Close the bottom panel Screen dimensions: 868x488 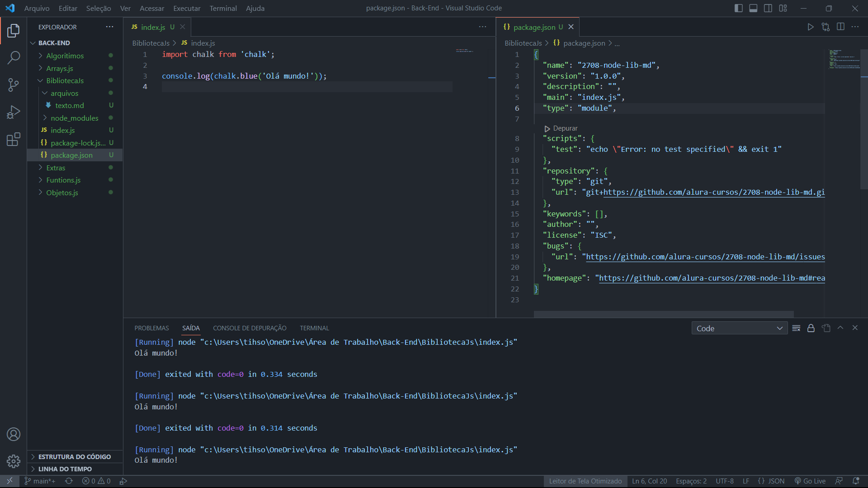[x=855, y=328]
